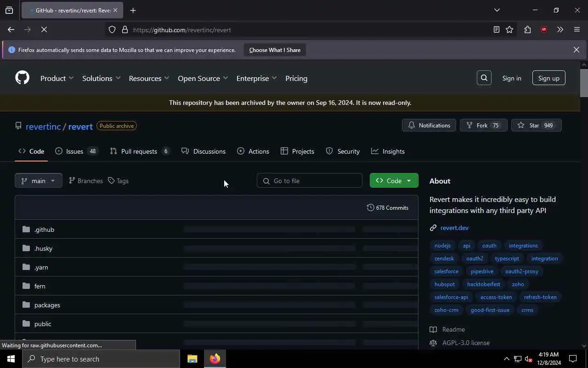List all tabs dropdown arrow
This screenshot has height=368, width=588.
pos(497,10)
